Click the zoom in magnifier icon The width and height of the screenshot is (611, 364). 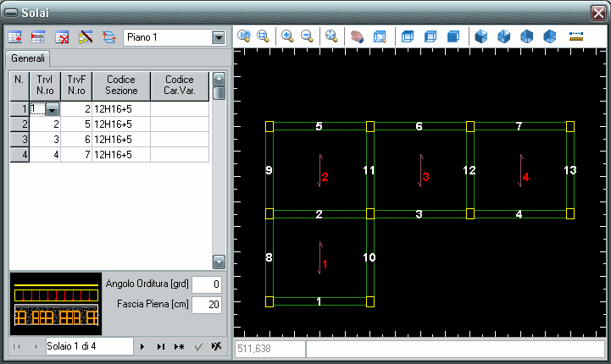pyautogui.click(x=287, y=37)
